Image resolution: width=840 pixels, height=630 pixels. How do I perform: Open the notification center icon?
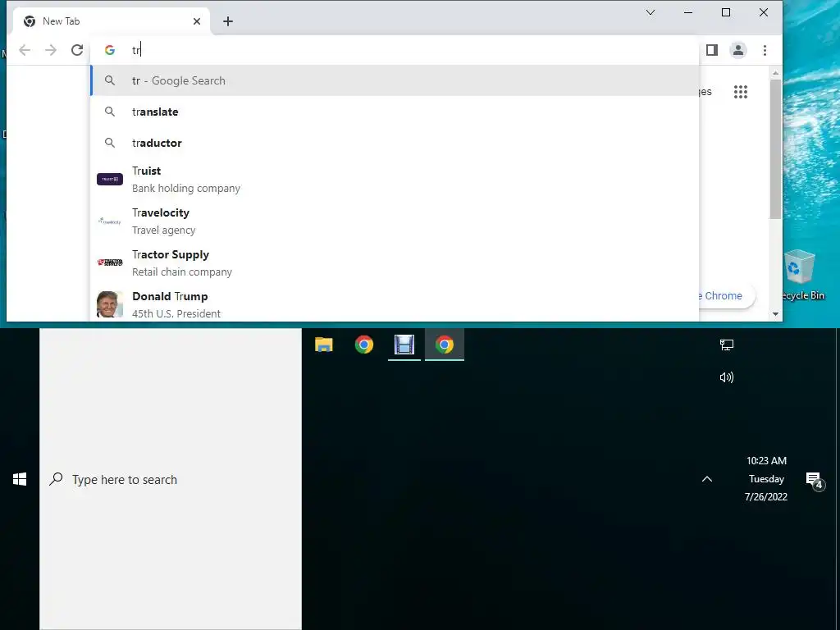pyautogui.click(x=815, y=480)
